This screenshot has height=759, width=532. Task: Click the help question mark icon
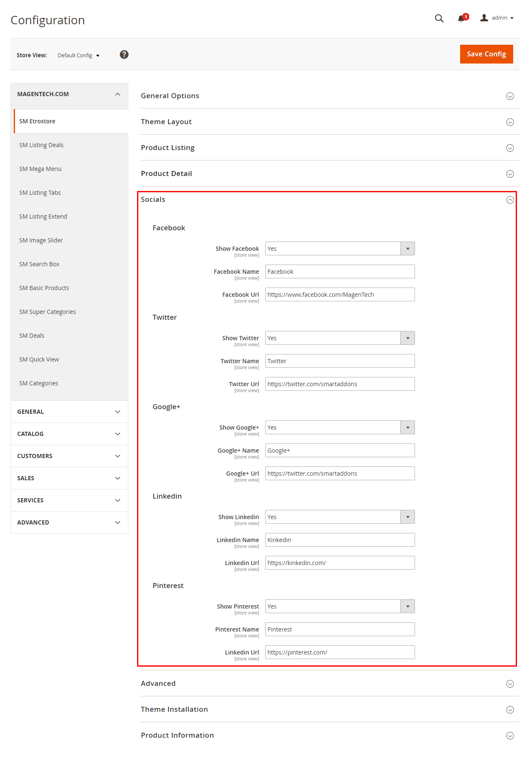pos(124,55)
